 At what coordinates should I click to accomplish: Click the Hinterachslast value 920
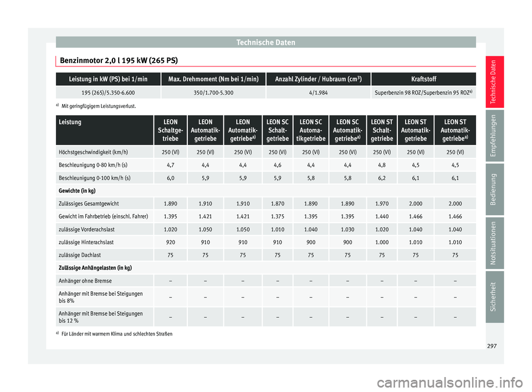[170, 243]
